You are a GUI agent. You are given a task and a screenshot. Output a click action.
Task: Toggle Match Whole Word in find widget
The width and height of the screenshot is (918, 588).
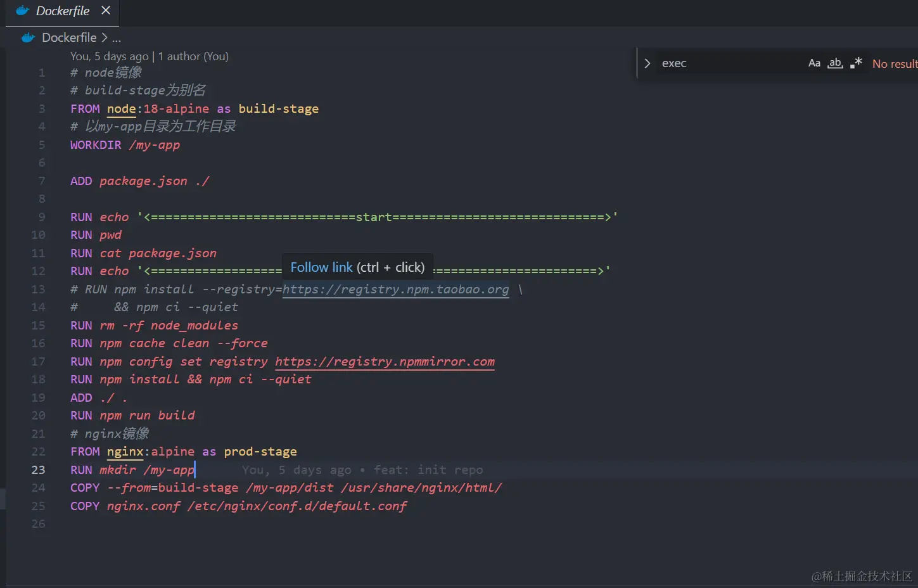pos(835,63)
